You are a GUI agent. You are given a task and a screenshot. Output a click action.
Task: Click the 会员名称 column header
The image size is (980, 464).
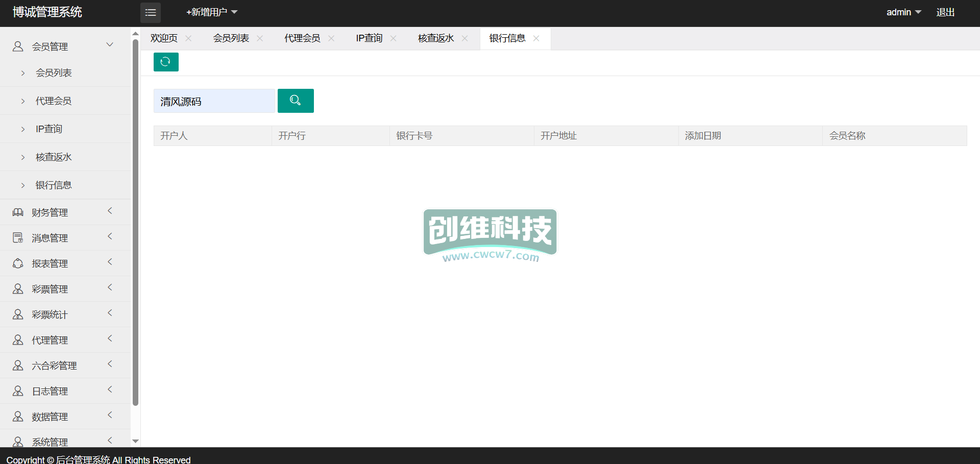(x=895, y=136)
